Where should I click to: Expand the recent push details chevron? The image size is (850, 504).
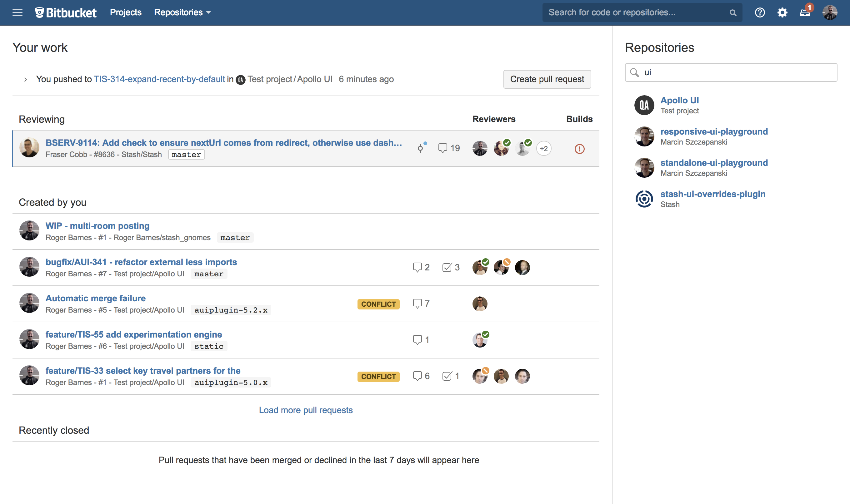(26, 79)
